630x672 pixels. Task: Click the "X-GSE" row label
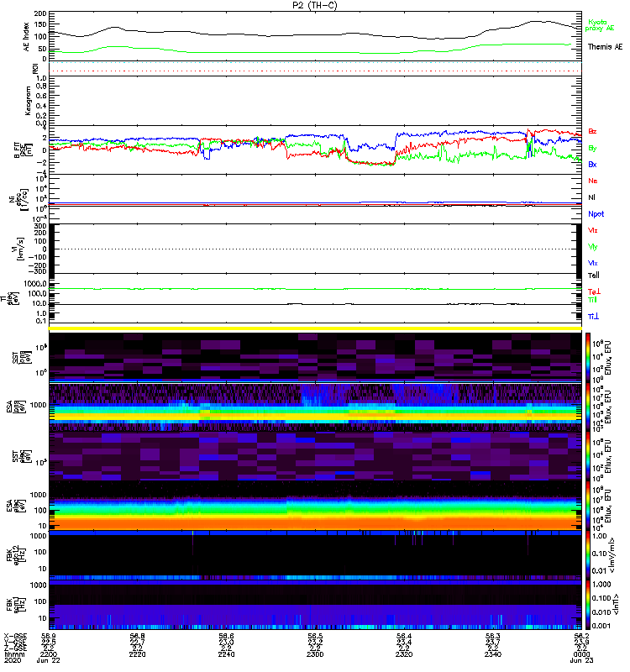[x=15, y=636]
